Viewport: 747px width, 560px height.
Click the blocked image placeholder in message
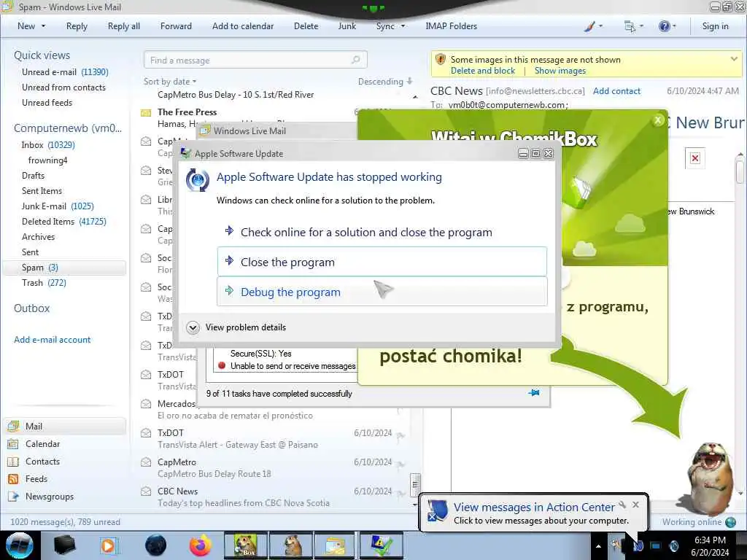click(x=695, y=158)
